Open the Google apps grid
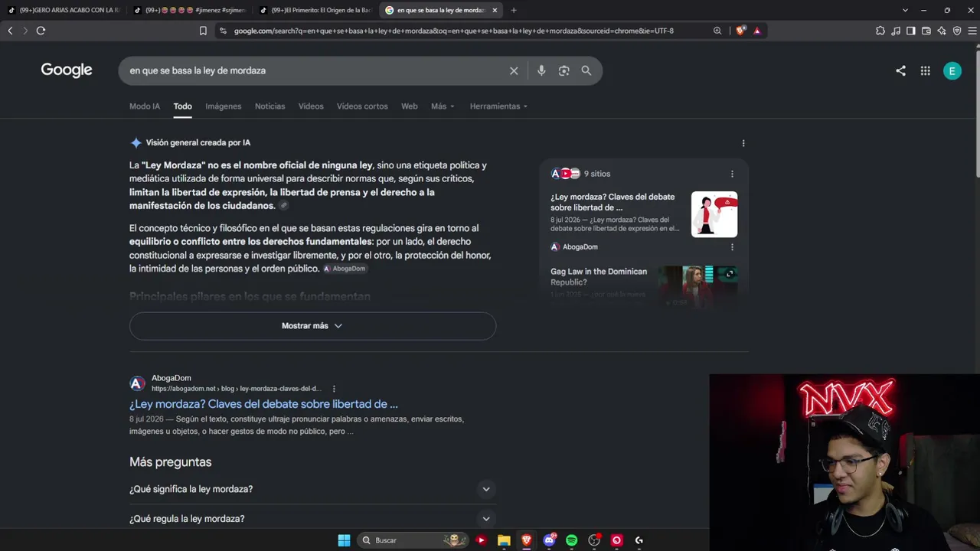Viewport: 980px width, 551px height. pos(925,70)
